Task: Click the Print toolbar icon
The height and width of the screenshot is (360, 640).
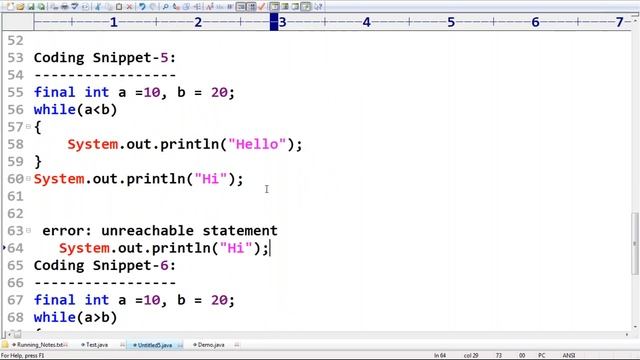Action: point(64,7)
